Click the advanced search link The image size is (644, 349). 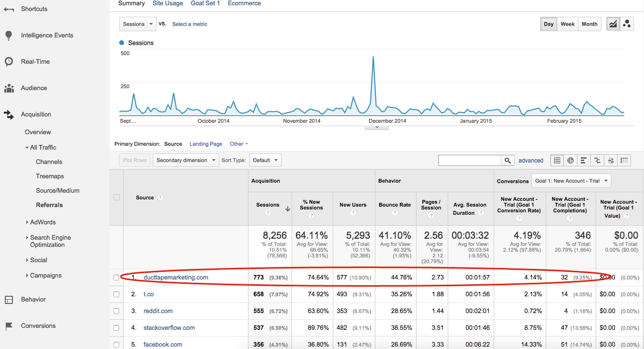pos(531,160)
